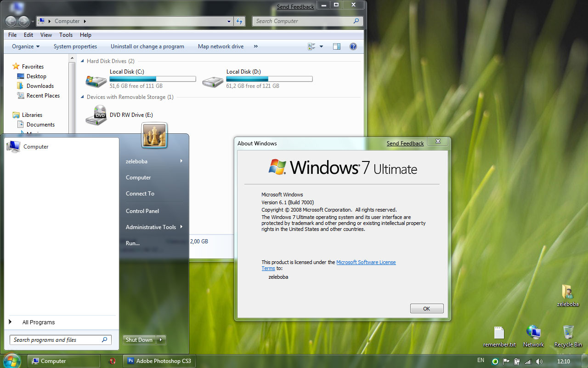Click Send Feedback in Explorer title bar
588x368 pixels.
click(295, 7)
